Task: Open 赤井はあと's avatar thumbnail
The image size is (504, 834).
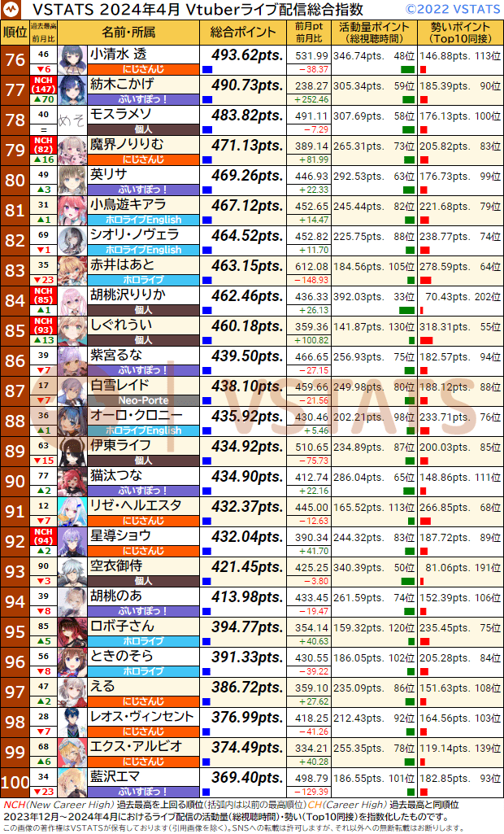Action: [x=72, y=271]
